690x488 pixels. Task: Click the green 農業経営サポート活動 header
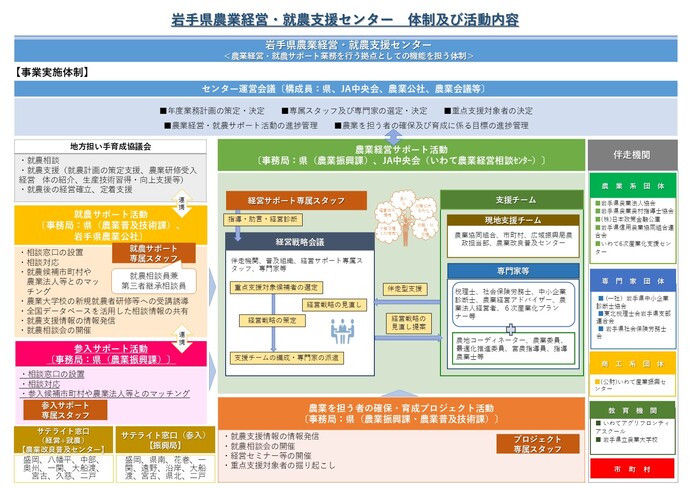401,155
